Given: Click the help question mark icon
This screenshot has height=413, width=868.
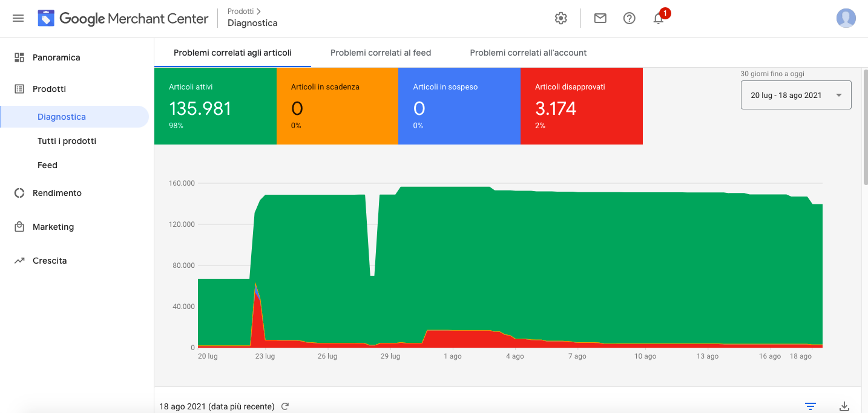Looking at the screenshot, I should (x=629, y=18).
